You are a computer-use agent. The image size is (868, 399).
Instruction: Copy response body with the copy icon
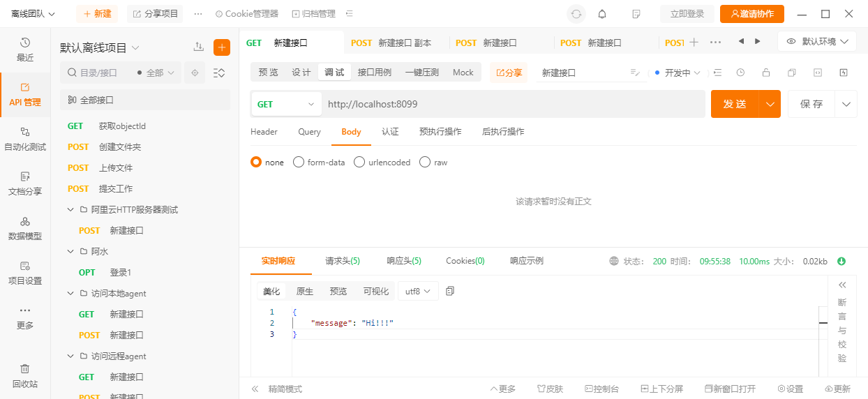(x=450, y=291)
